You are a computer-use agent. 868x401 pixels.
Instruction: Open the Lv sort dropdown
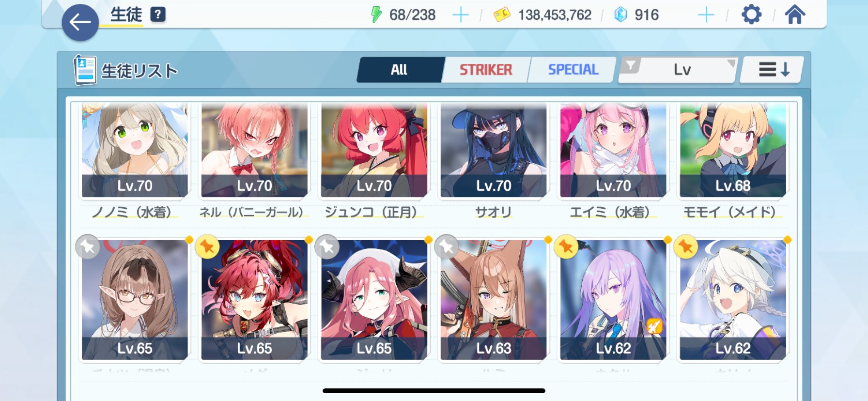coord(682,70)
